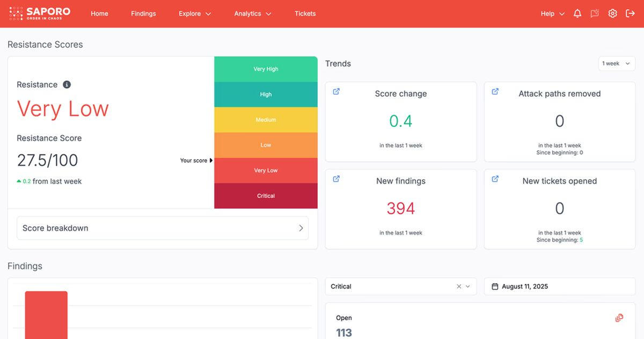This screenshot has height=339, width=644.
Task: Open New tickets opened via its external link icon
Action: point(495,179)
